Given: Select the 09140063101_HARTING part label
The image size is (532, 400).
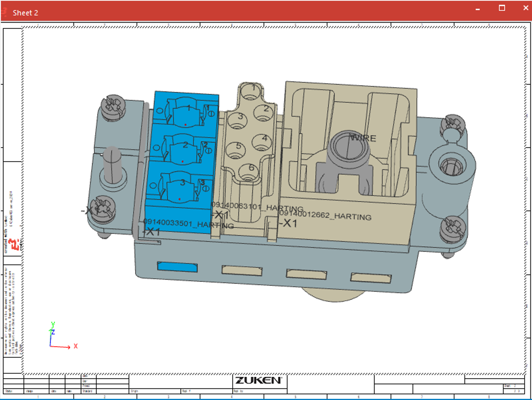Looking at the screenshot, I should pyautogui.click(x=257, y=207).
